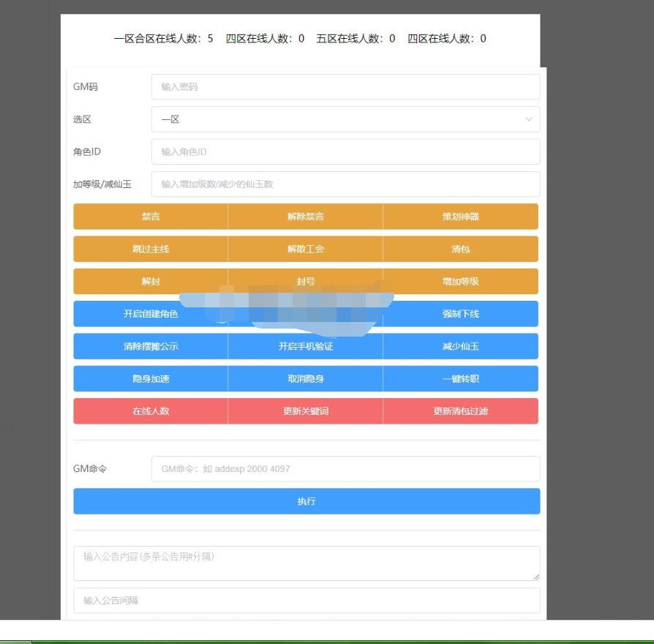Viewport: 654px width, 644px height.
Task: Click the GM码 password input field
Action: click(345, 87)
